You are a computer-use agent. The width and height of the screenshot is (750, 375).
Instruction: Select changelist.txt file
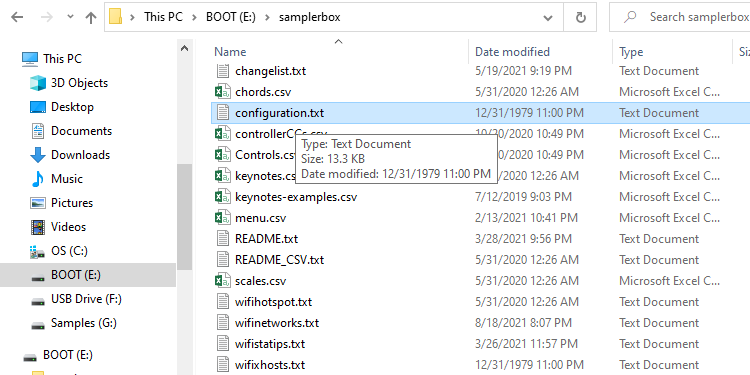270,71
